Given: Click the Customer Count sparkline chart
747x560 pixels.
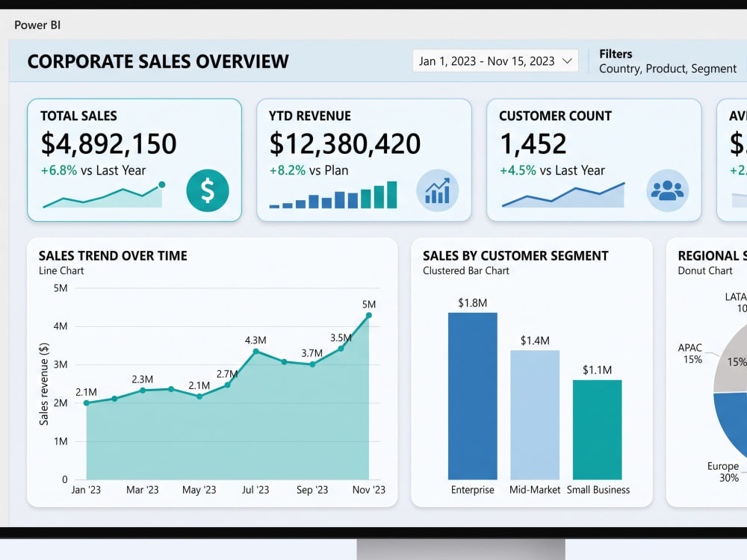Looking at the screenshot, I should [563, 195].
